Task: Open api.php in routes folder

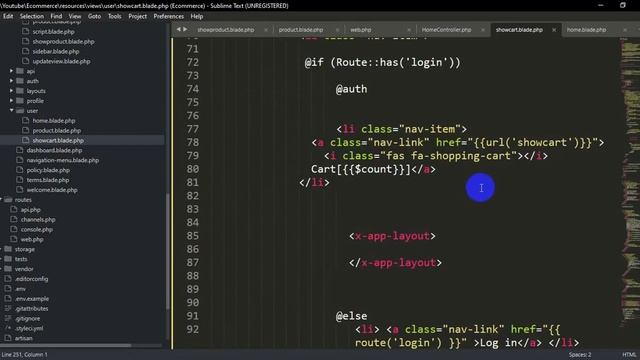Action: [31, 209]
